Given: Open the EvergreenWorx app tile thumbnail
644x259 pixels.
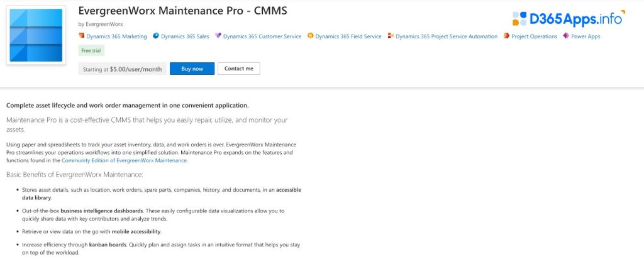Looking at the screenshot, I should [36, 35].
